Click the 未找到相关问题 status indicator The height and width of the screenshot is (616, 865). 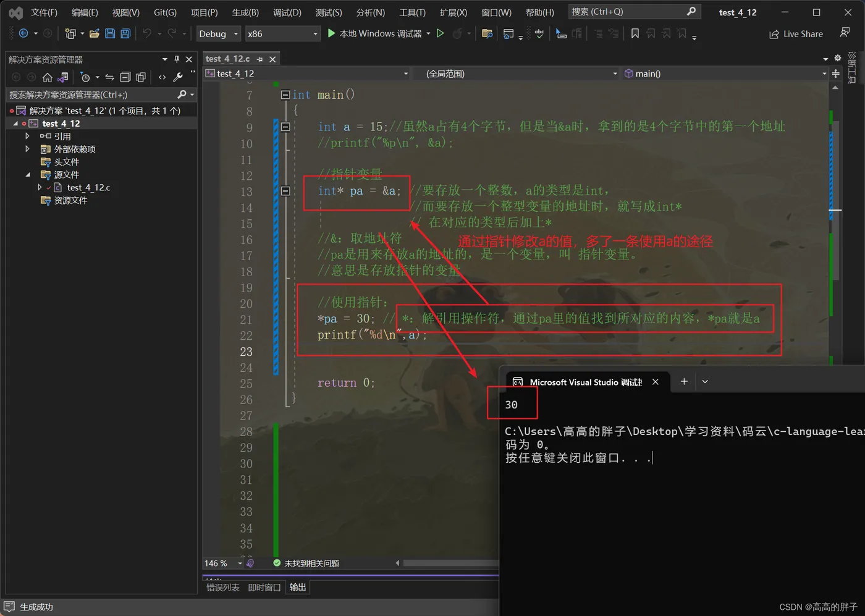306,563
